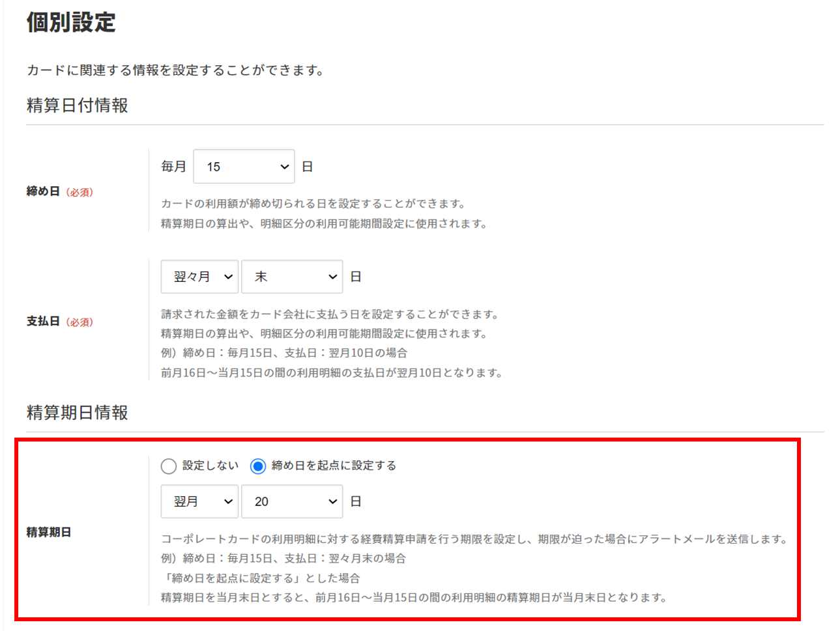840x631 pixels.
Task: Click the chevron arrow on 翌々月 selector
Action: [228, 277]
